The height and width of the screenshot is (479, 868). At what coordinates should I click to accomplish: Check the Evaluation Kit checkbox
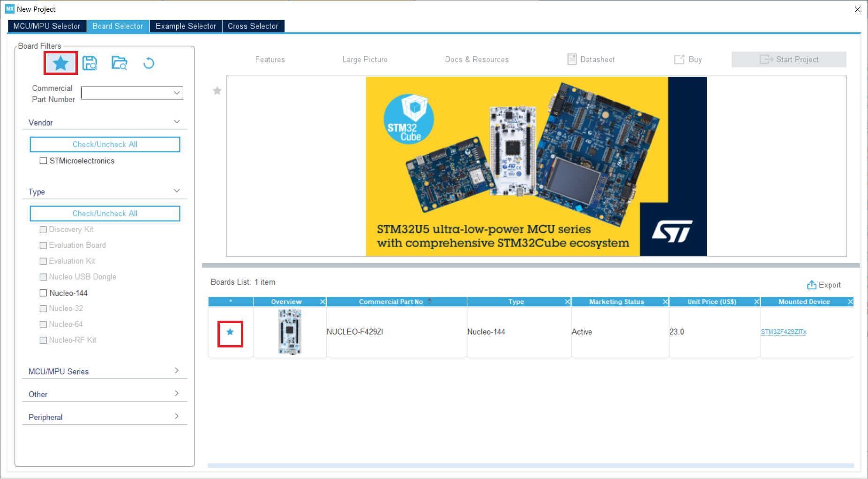43,261
